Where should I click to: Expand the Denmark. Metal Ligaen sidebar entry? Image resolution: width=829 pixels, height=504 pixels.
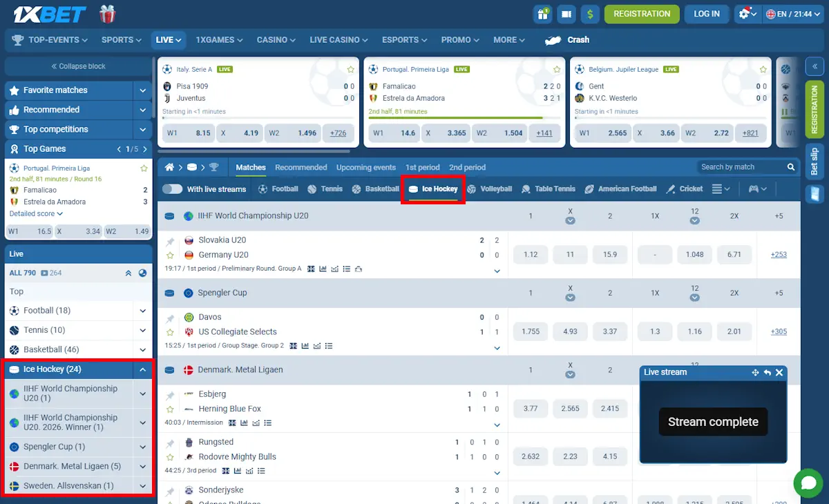[x=142, y=466]
